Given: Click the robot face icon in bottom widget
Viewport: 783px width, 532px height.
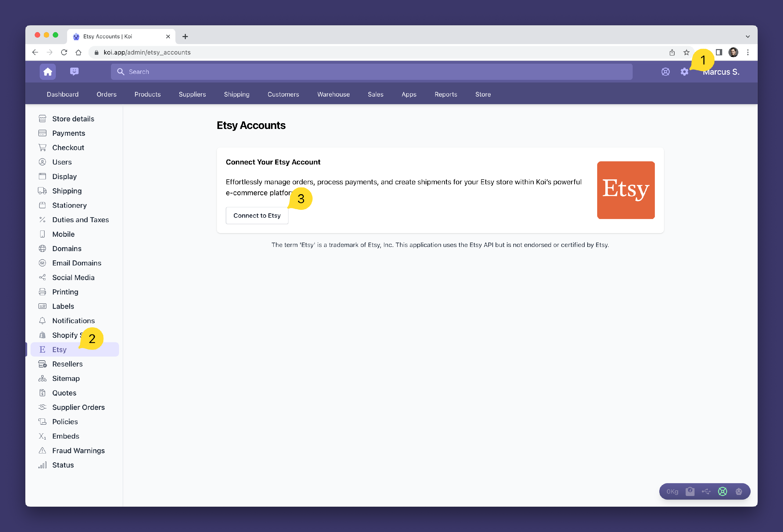Looking at the screenshot, I should coord(739,491).
